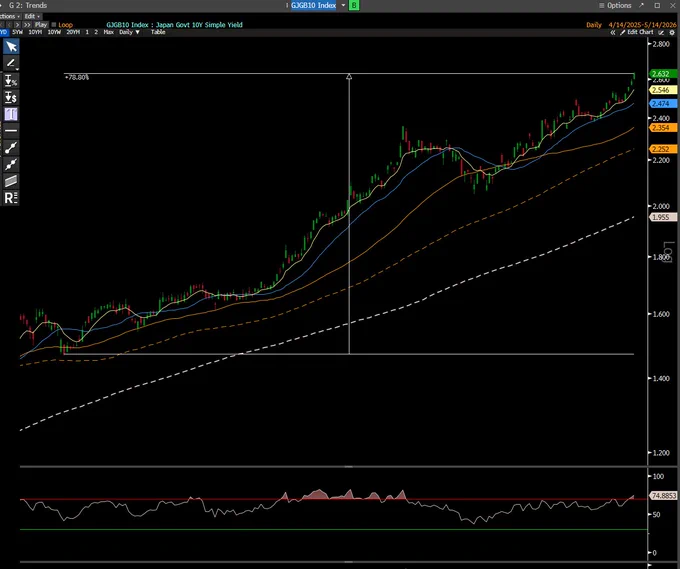Expand the pencil tool's sub-options arrow

click(x=17, y=69)
